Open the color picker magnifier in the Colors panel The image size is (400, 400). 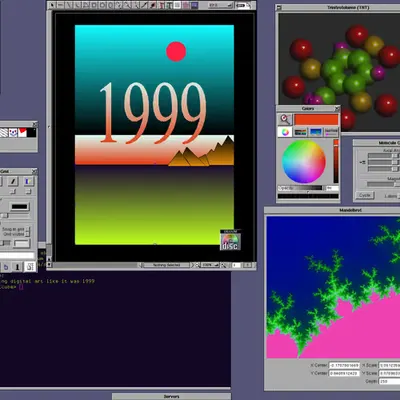[x=284, y=119]
